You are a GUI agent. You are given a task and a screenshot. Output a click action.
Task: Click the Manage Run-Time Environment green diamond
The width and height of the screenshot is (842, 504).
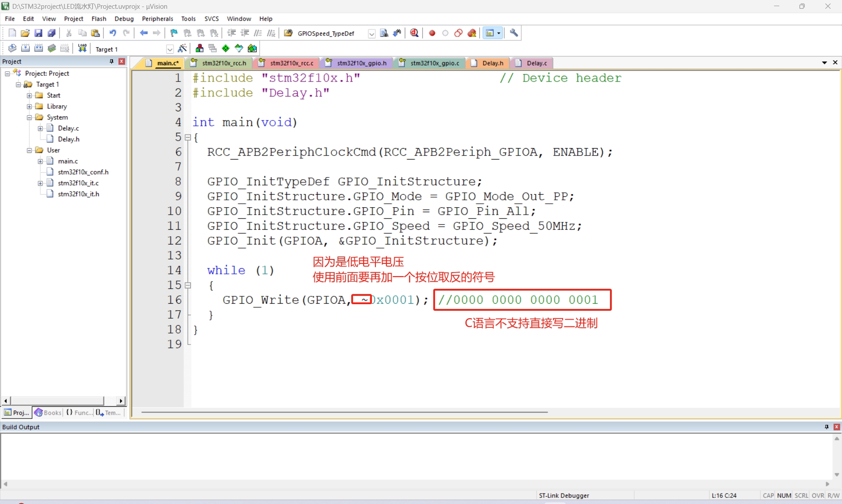225,48
